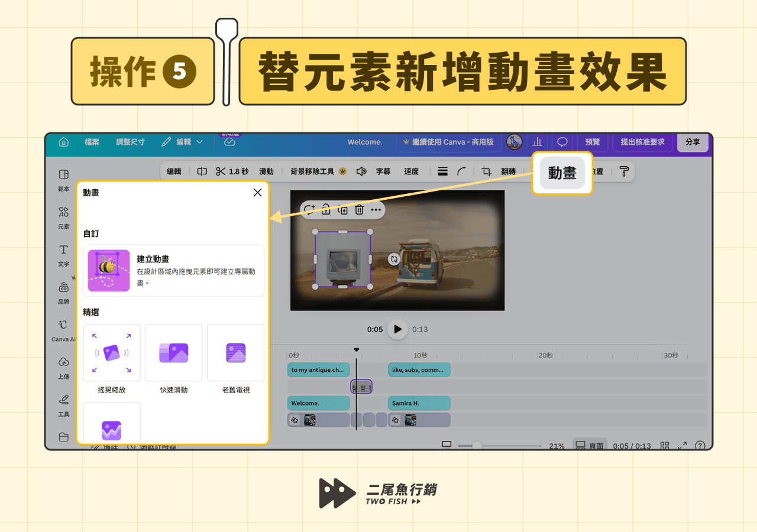The image size is (757, 532).
Task: Select the 'like, subs, comm...' timeline clip
Action: 419,370
